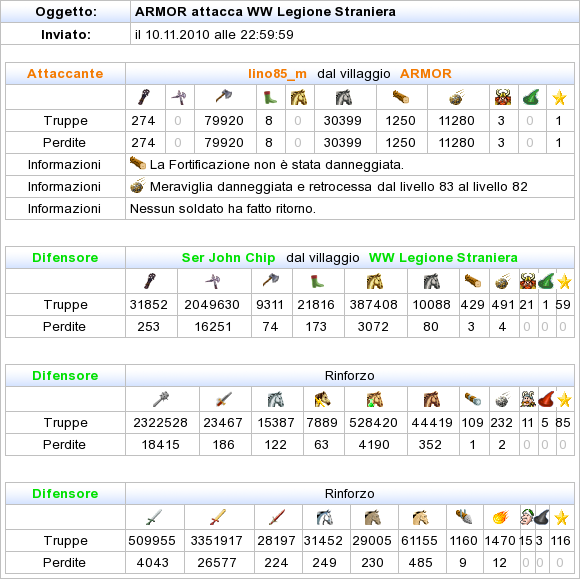Click defender loss value 3072
The width and height of the screenshot is (580, 579).
pos(373,327)
